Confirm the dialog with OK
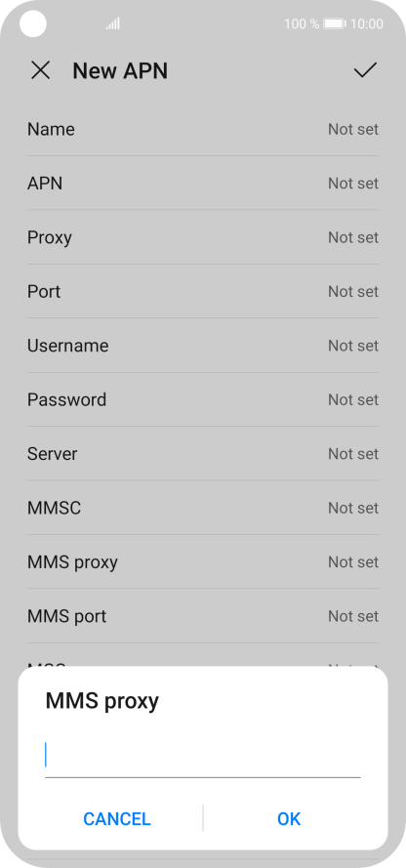406x868 pixels. [x=289, y=819]
